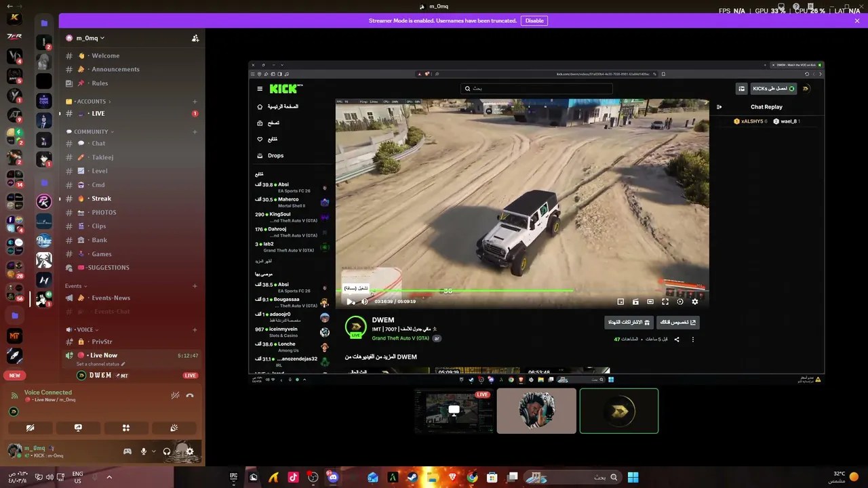868x488 pixels.
Task: Launch Epic Games from taskbar
Action: click(x=233, y=477)
